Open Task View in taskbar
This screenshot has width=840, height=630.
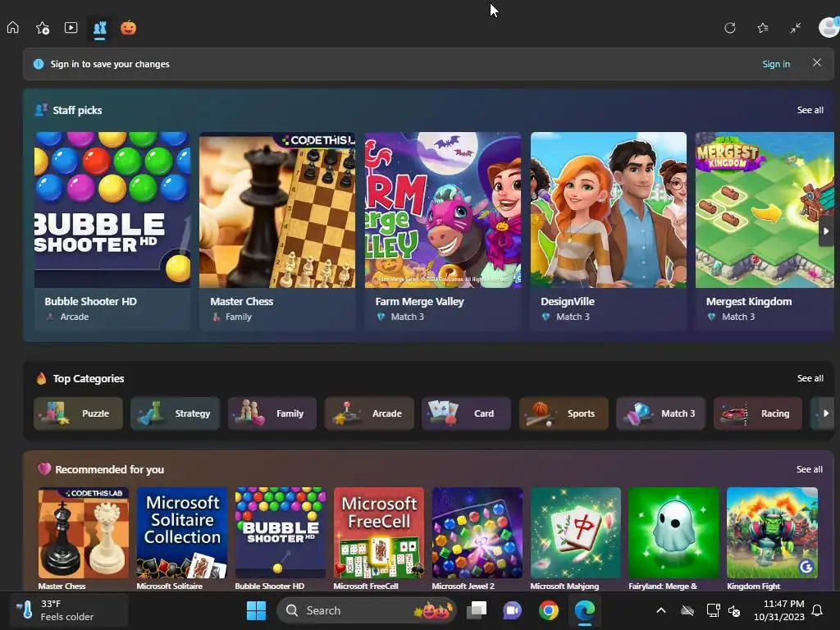point(477,610)
